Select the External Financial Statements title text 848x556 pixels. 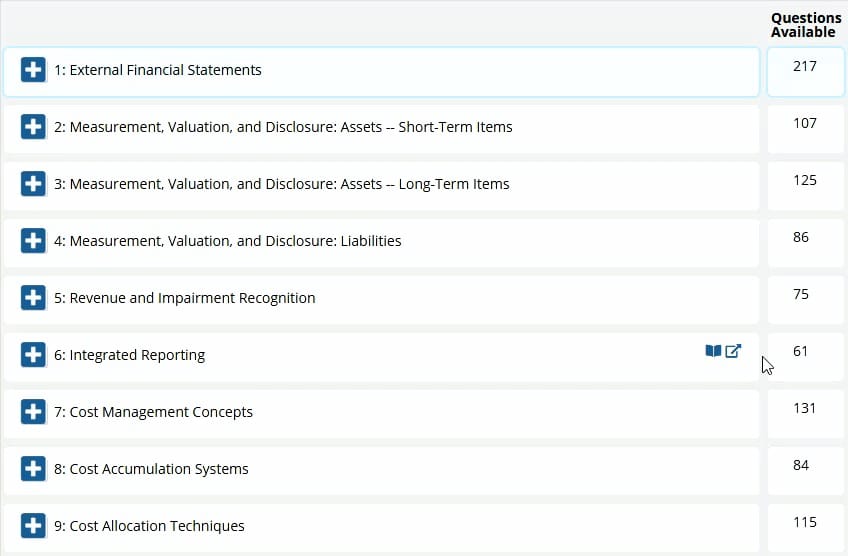[x=158, y=70]
